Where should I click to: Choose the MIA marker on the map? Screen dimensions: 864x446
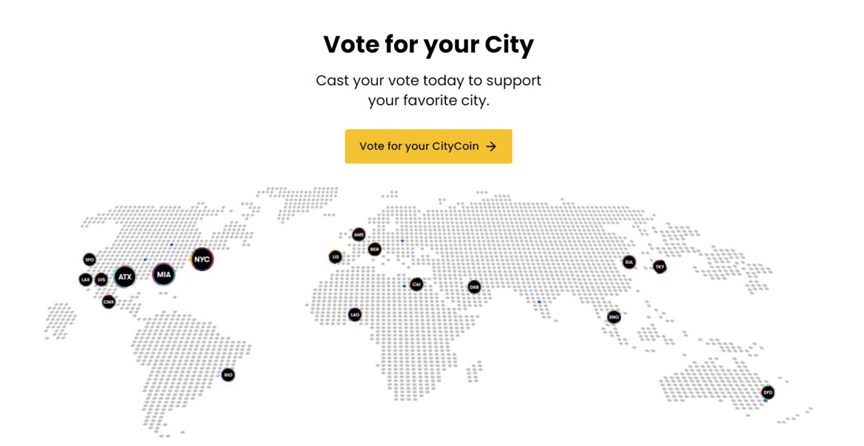tap(164, 275)
